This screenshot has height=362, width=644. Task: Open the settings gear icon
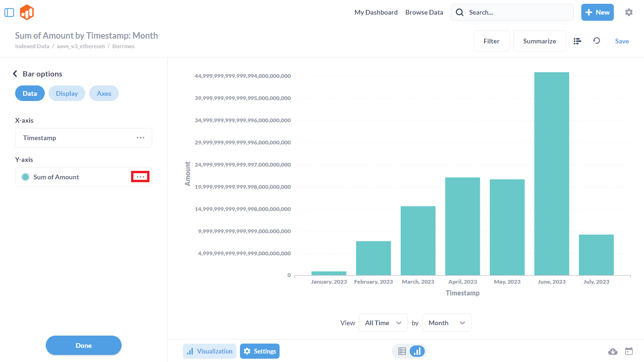coord(628,12)
